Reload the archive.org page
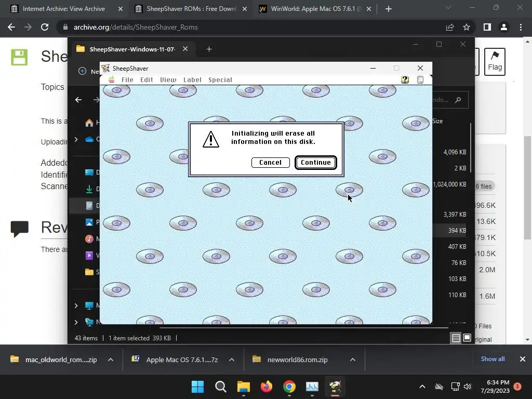This screenshot has width=532, height=399. point(45,27)
